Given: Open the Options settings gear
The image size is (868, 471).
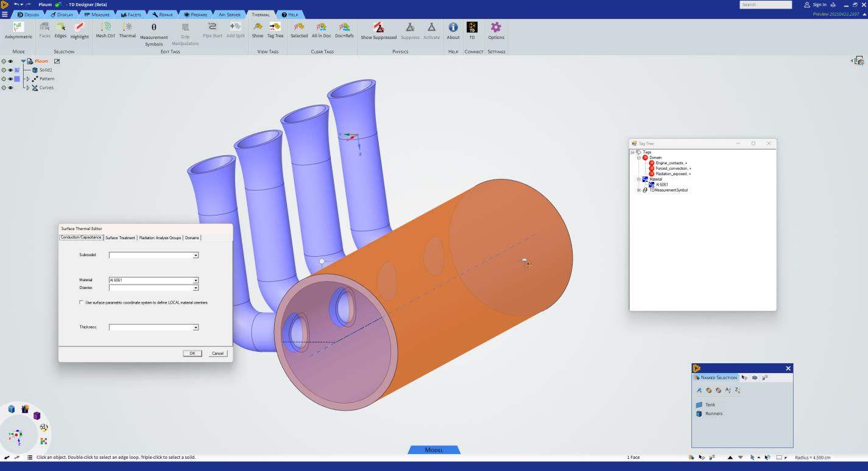Looking at the screenshot, I should (x=496, y=27).
